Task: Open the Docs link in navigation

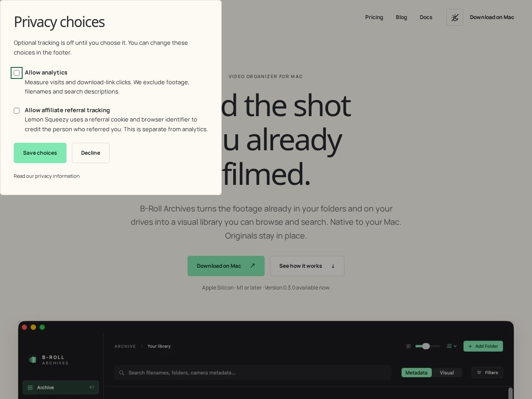Action: click(426, 17)
